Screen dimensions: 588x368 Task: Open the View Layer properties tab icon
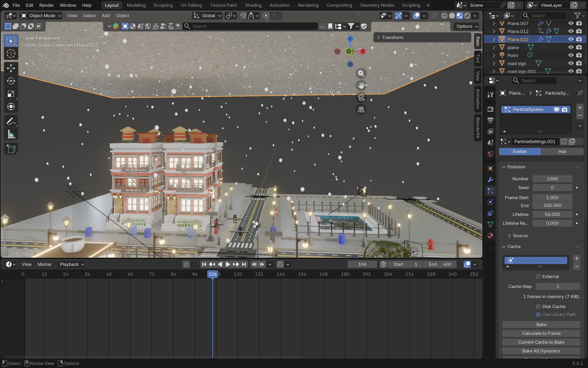click(490, 131)
